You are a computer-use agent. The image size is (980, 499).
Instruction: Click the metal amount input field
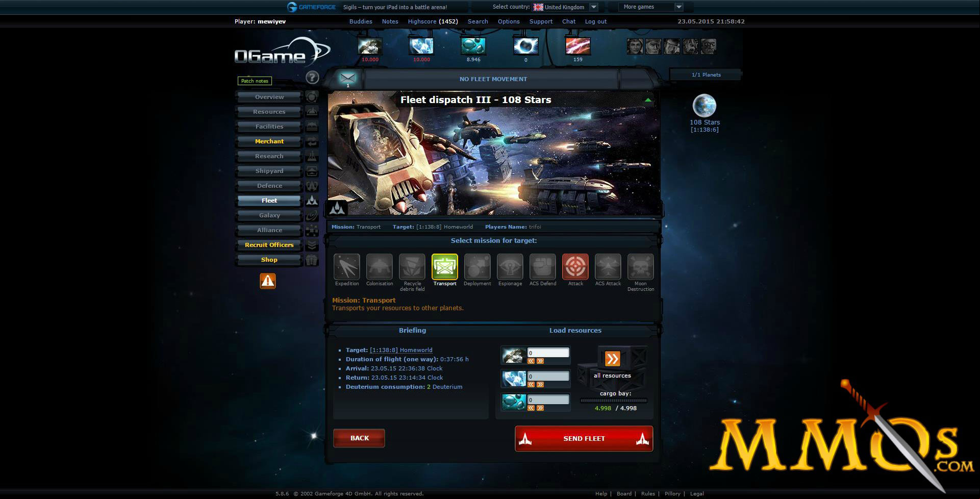click(548, 353)
